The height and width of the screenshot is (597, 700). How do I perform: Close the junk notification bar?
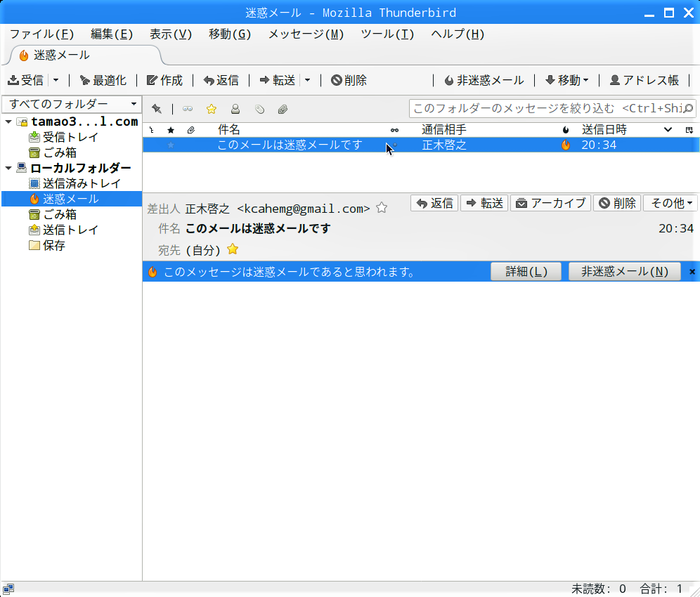pyautogui.click(x=692, y=272)
